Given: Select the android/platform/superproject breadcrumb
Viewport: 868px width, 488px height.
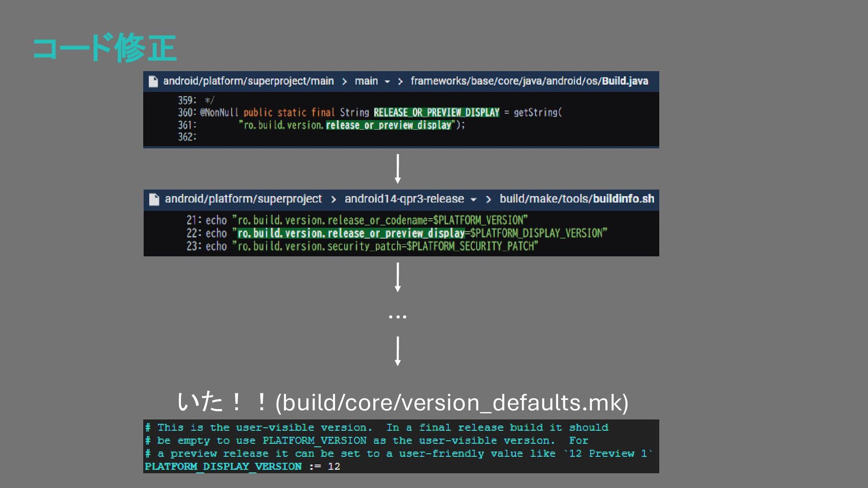Looking at the screenshot, I should point(243,199).
